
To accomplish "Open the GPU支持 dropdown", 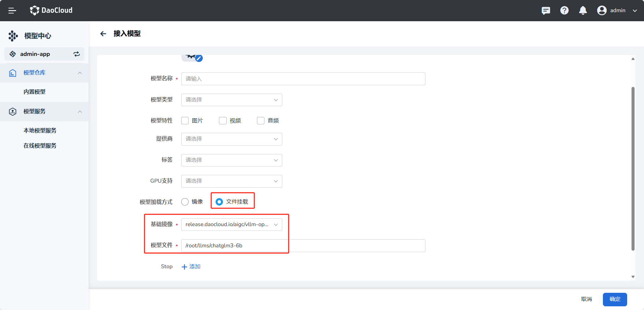I will pos(232,181).
